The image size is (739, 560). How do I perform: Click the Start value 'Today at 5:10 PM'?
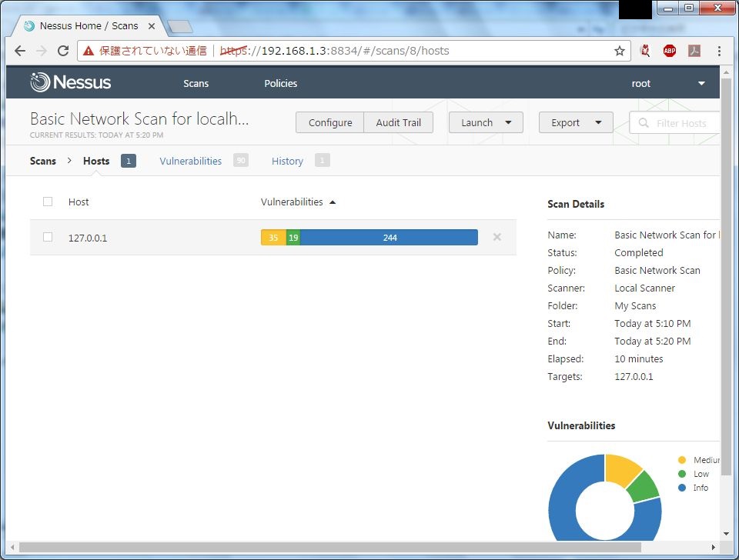click(652, 324)
